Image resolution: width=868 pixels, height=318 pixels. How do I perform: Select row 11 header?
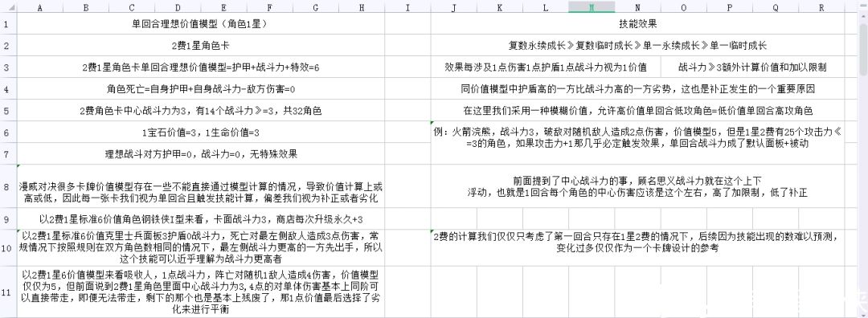coord(8,292)
